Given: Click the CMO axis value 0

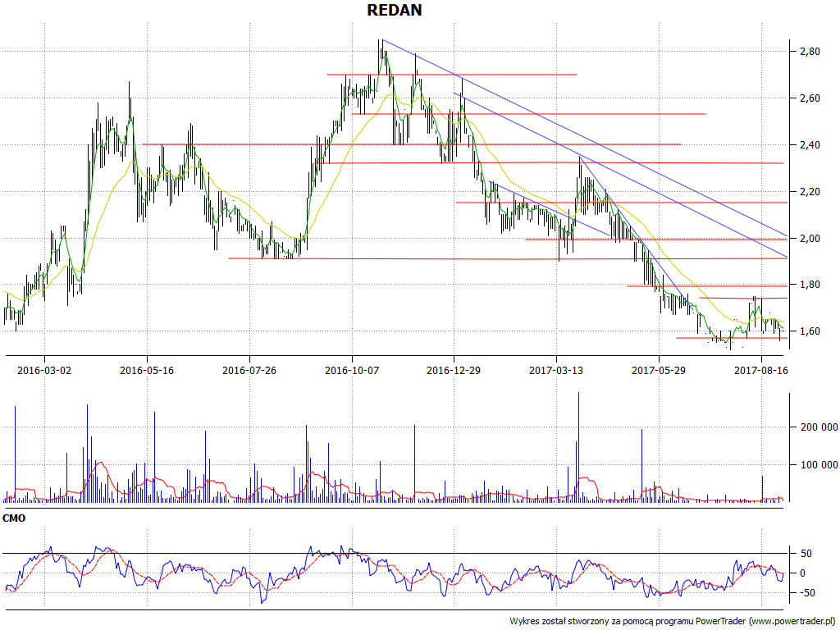Looking at the screenshot, I should pos(803,573).
